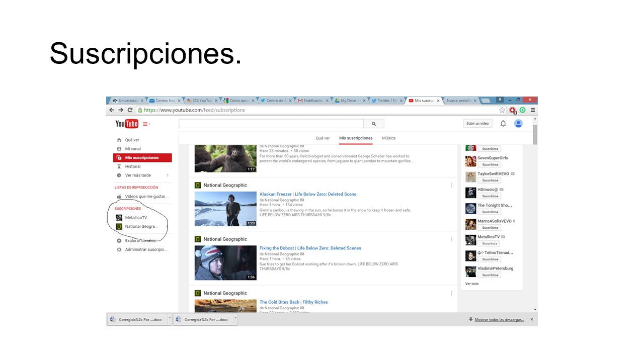This screenshot has width=644, height=362.
Task: Switch to My Drive browser tab
Action: coord(349,101)
